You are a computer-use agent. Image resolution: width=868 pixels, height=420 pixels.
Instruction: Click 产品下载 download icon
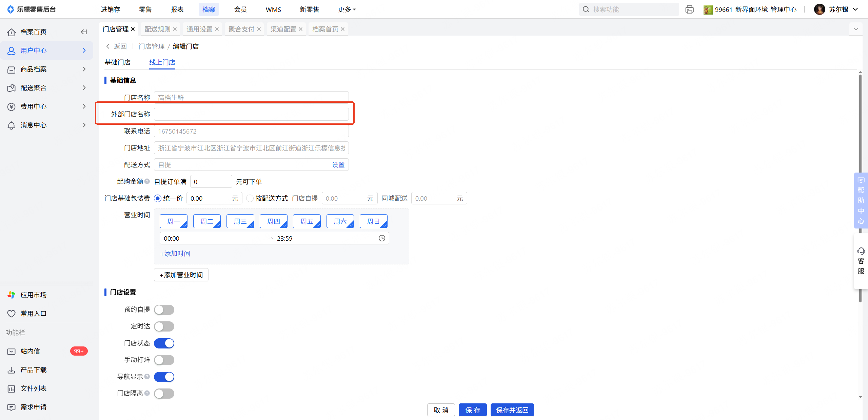click(11, 370)
